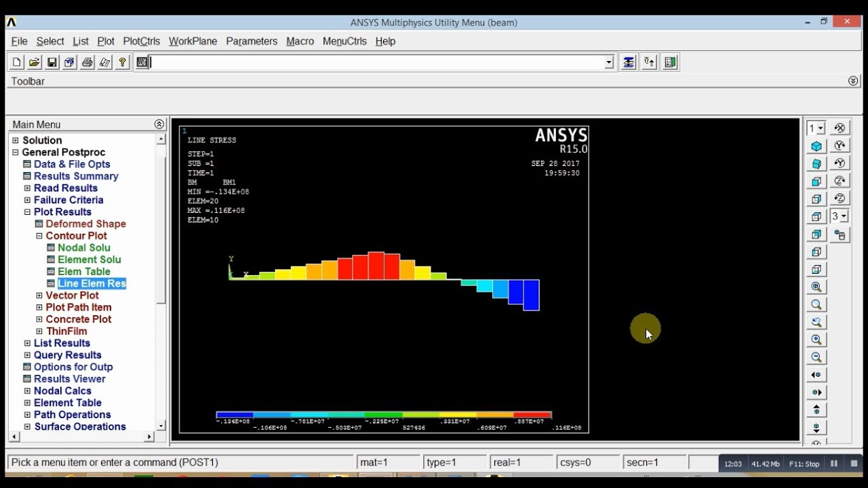
Task: Pause the screen recording
Action: [834, 464]
